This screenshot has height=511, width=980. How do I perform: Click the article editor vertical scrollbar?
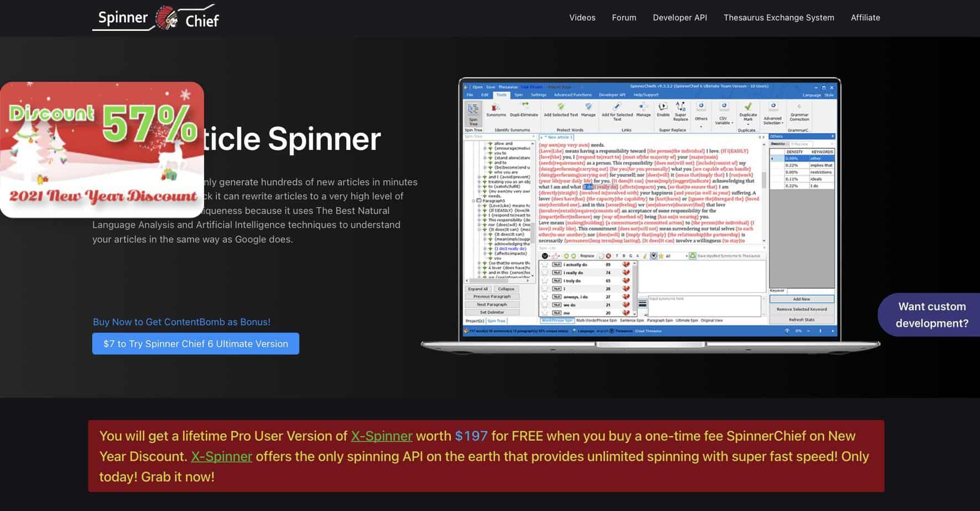(764, 191)
